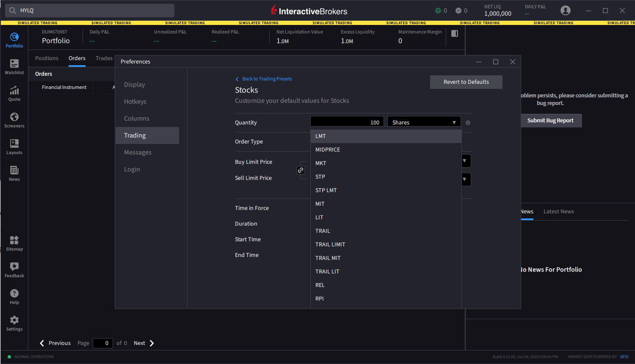635x364 pixels.
Task: Switch to the Positions tab
Action: [47, 58]
